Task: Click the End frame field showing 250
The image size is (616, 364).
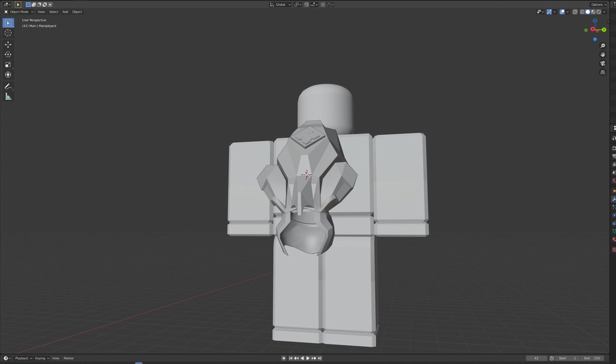Action: (x=592, y=358)
